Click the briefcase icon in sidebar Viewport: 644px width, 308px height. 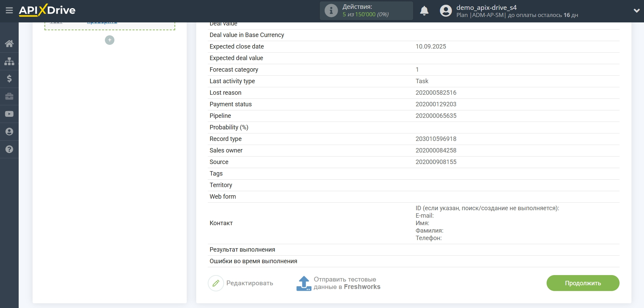(9, 96)
